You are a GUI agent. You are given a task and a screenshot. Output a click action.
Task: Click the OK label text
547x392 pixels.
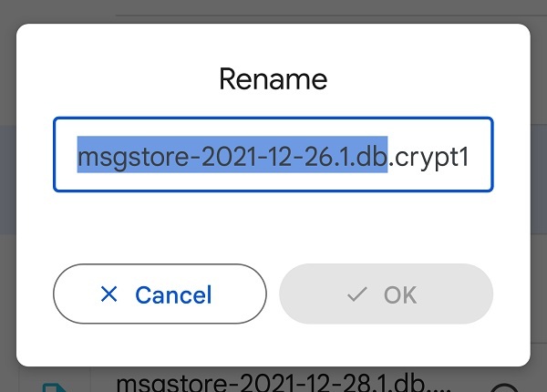[x=400, y=295]
